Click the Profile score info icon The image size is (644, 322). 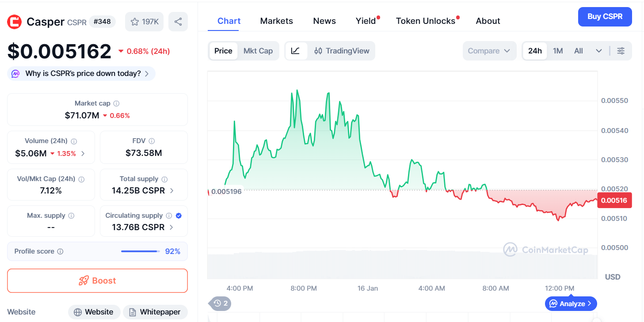[60, 251]
